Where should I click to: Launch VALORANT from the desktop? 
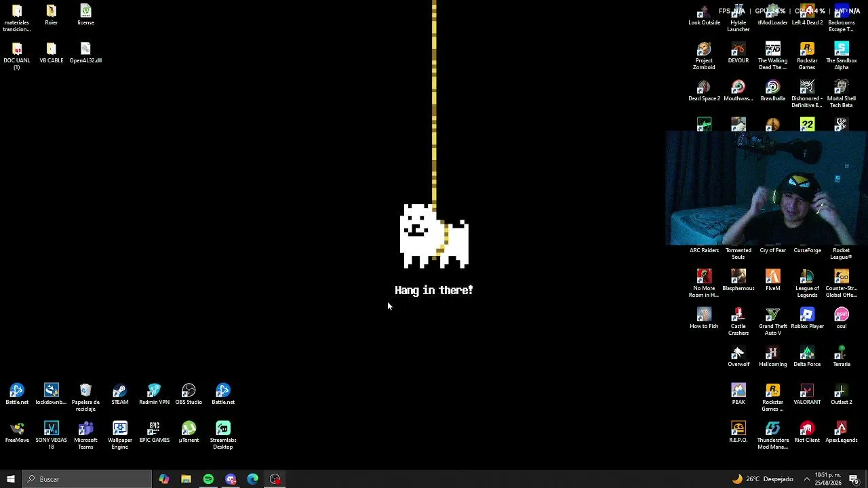807,394
